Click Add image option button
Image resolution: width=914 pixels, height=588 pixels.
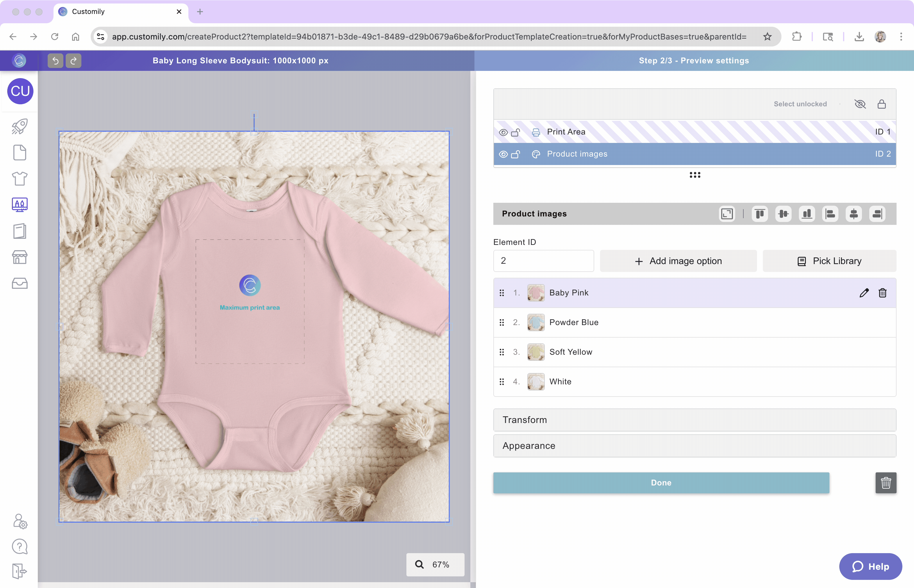click(678, 261)
